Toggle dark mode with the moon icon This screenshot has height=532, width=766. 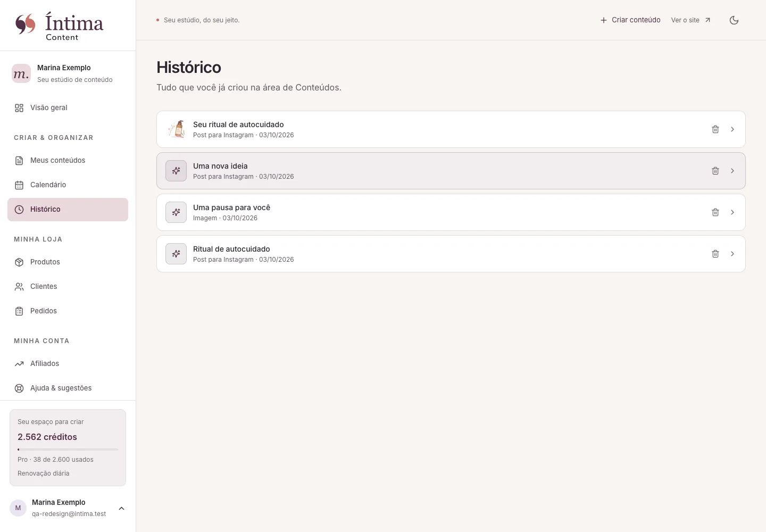[734, 20]
